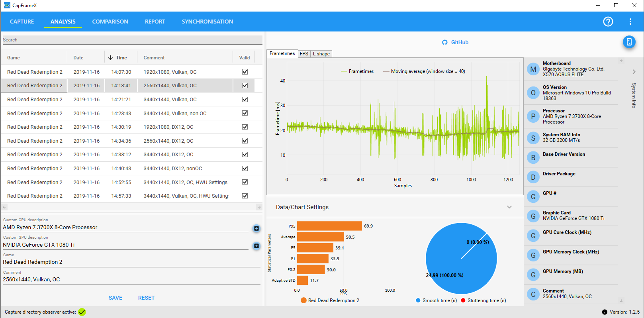Toggle Valid for 3440x1440, DX12, nonOC row
Screen dimensions: 644x318
click(245, 168)
